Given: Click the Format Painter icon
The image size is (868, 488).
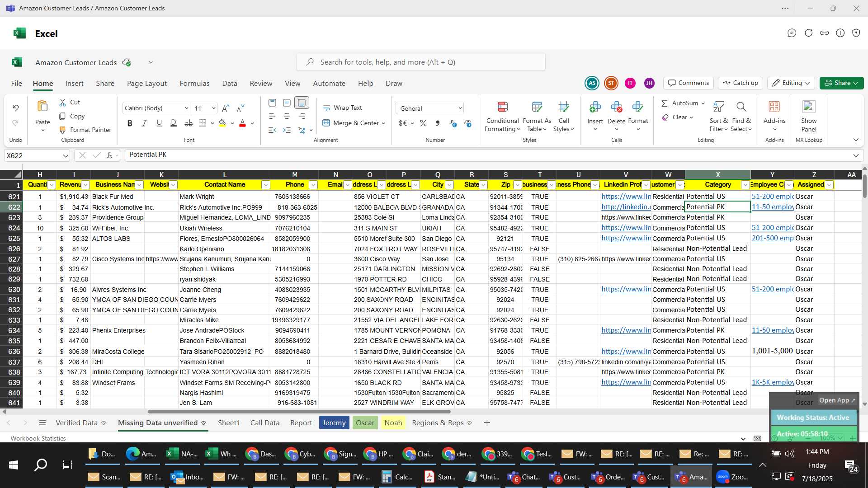Looking at the screenshot, I should point(62,130).
